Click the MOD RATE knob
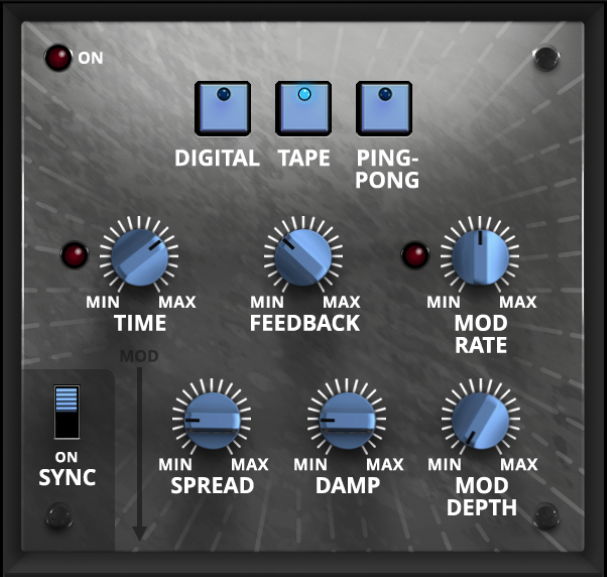Viewport: 607px width, 577px height. pos(480,257)
